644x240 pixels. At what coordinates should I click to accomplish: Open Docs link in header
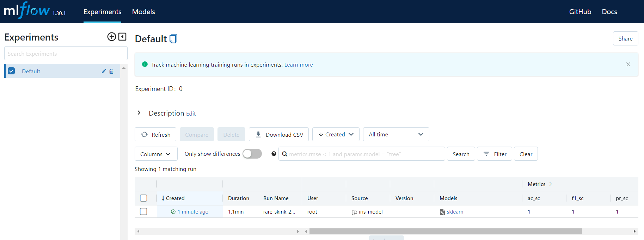(x=609, y=12)
